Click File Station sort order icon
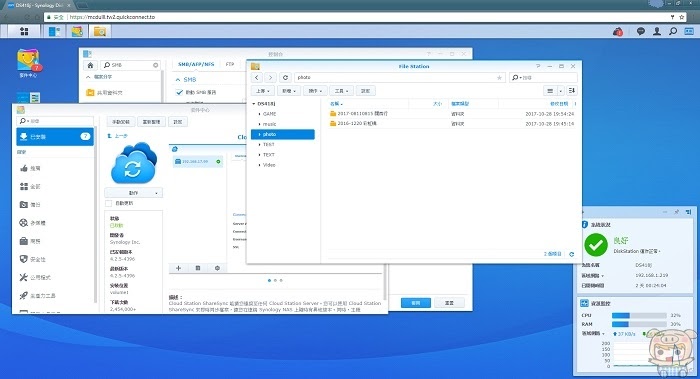 coord(572,91)
